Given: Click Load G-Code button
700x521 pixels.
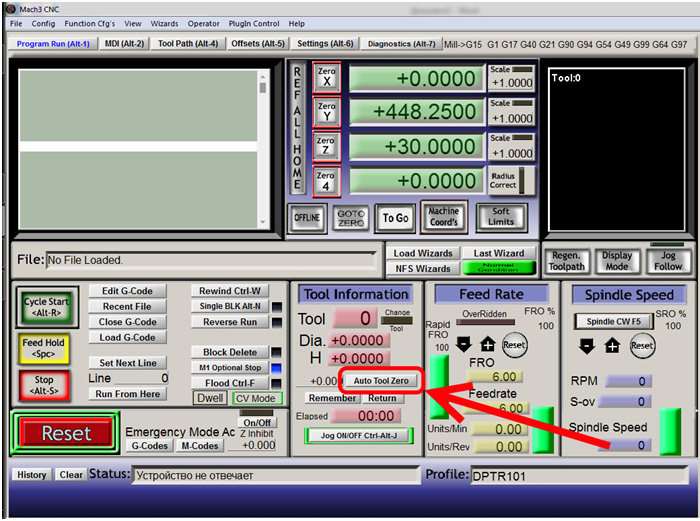Looking at the screenshot, I should click(x=127, y=338).
